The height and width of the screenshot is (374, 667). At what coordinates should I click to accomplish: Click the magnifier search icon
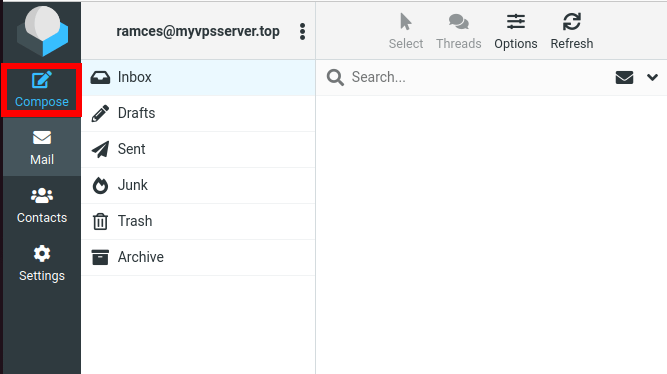(x=335, y=77)
